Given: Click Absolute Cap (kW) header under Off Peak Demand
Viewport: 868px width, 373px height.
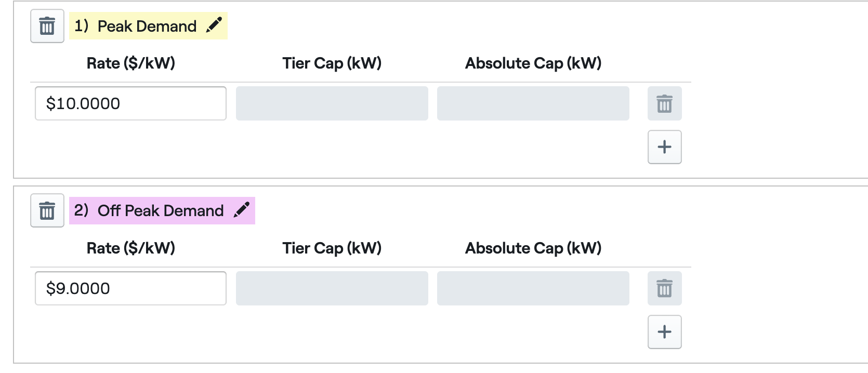Looking at the screenshot, I should (x=533, y=248).
